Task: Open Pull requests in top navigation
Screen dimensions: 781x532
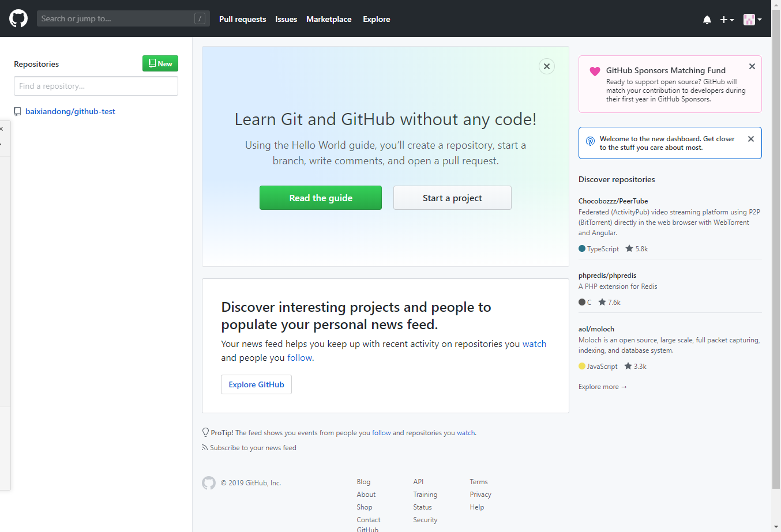Action: [x=242, y=19]
